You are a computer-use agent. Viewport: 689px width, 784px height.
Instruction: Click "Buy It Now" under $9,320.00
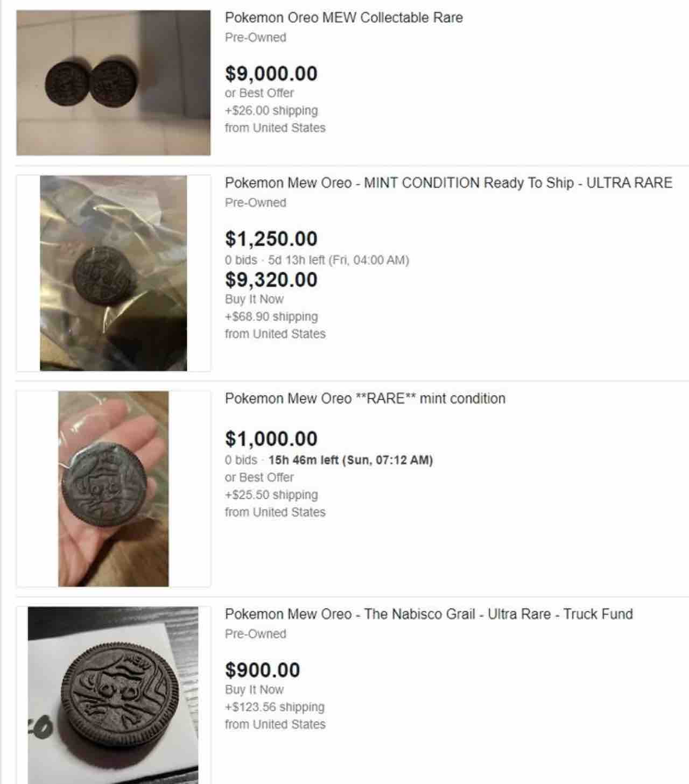coord(254,299)
